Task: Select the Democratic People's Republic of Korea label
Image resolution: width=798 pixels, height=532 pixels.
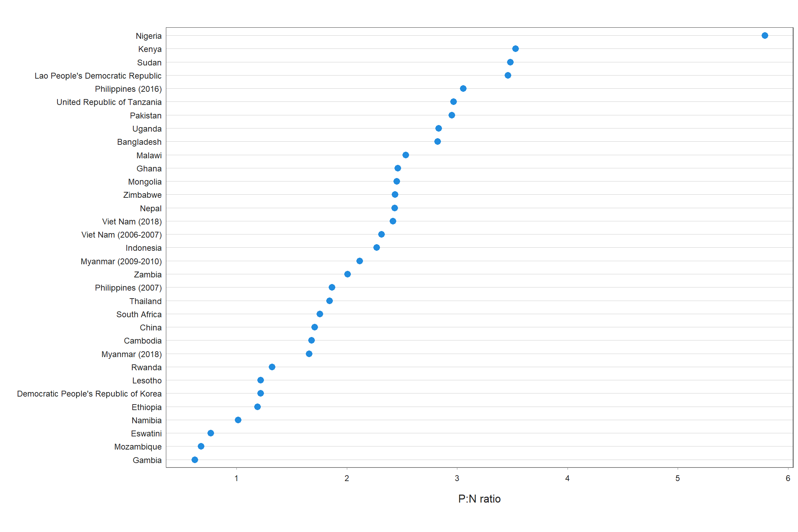Action: (89, 394)
